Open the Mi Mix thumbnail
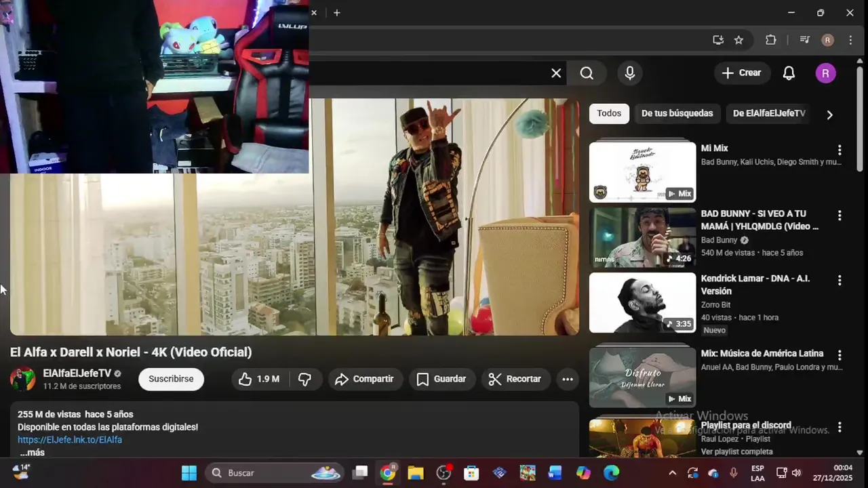The image size is (868, 488). (642, 171)
